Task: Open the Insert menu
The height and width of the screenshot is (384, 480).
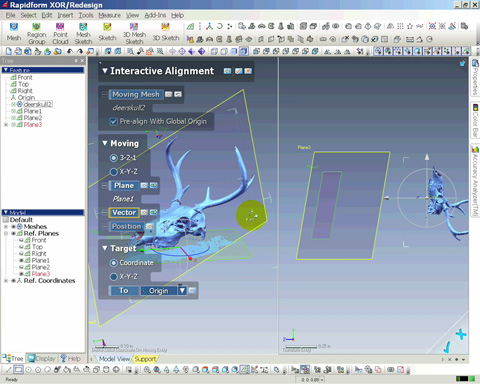Action: click(65, 15)
